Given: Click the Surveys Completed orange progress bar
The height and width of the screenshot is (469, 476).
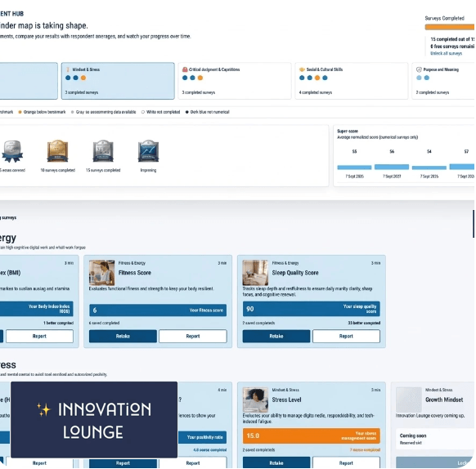Looking at the screenshot, I should 450,27.
